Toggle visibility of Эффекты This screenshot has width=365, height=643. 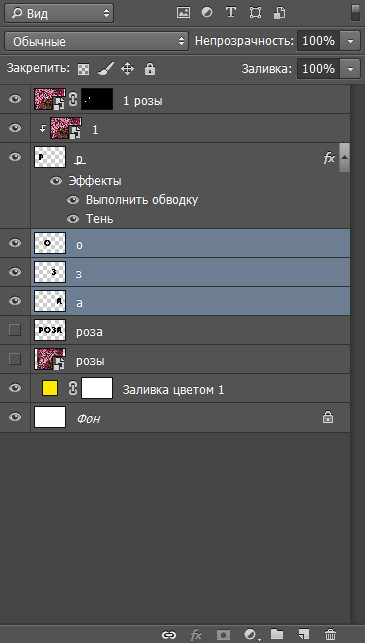pyautogui.click(x=56, y=181)
